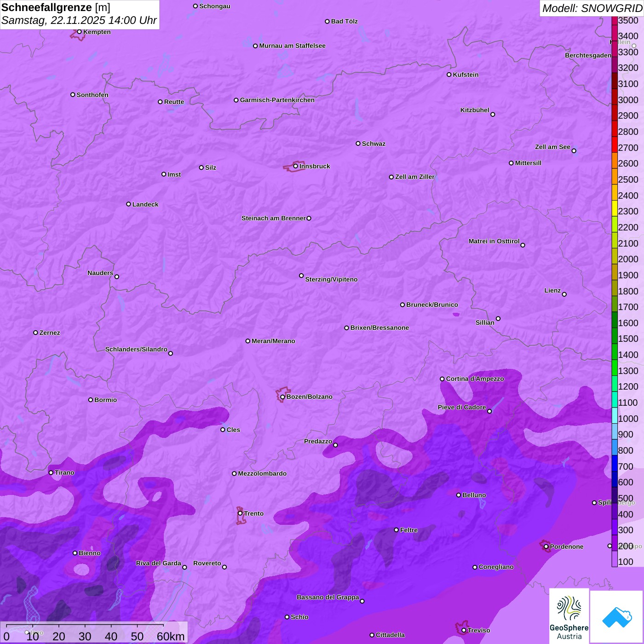644x644 pixels.
Task: Click the 1000 m cyan legend color
Action: [615, 415]
